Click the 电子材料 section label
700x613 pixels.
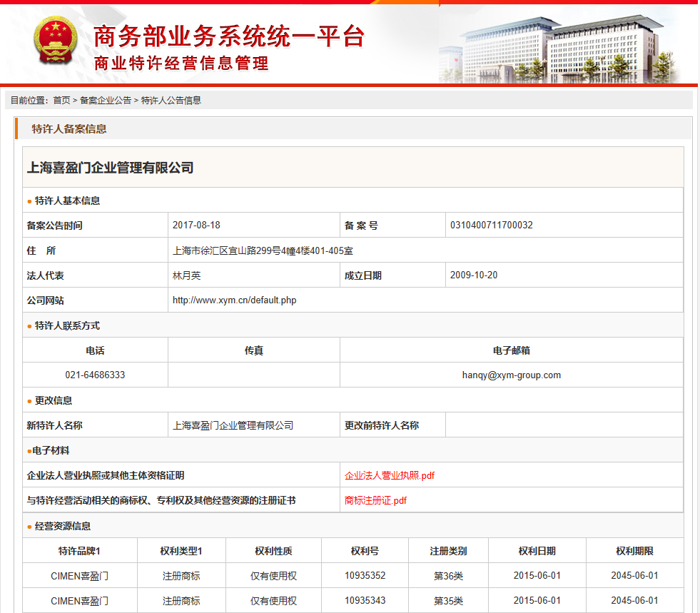51,450
